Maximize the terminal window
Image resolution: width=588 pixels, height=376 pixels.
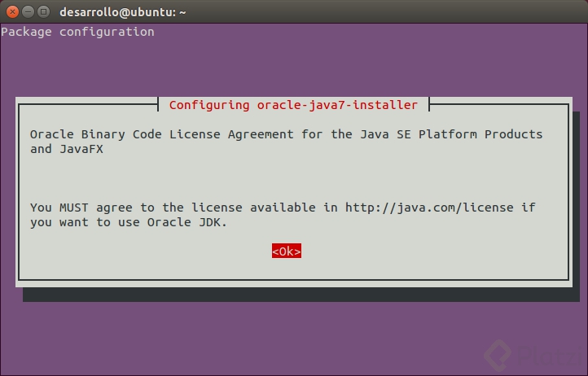click(x=44, y=12)
